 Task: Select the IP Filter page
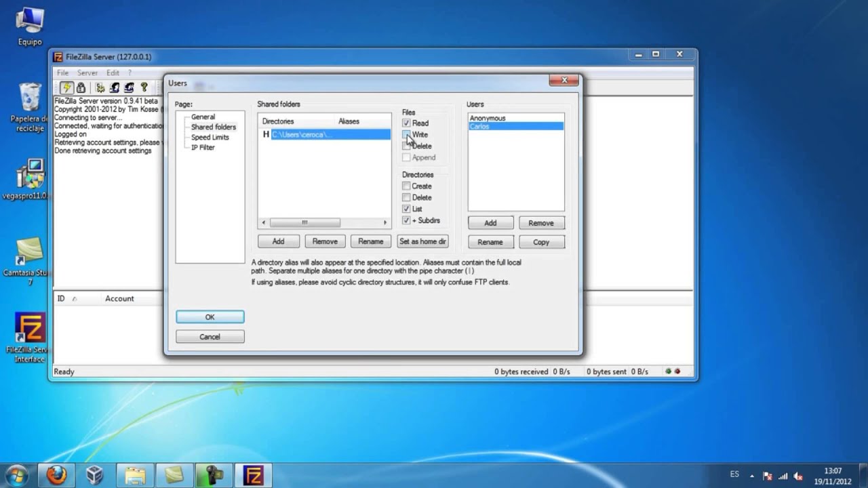pos(203,148)
